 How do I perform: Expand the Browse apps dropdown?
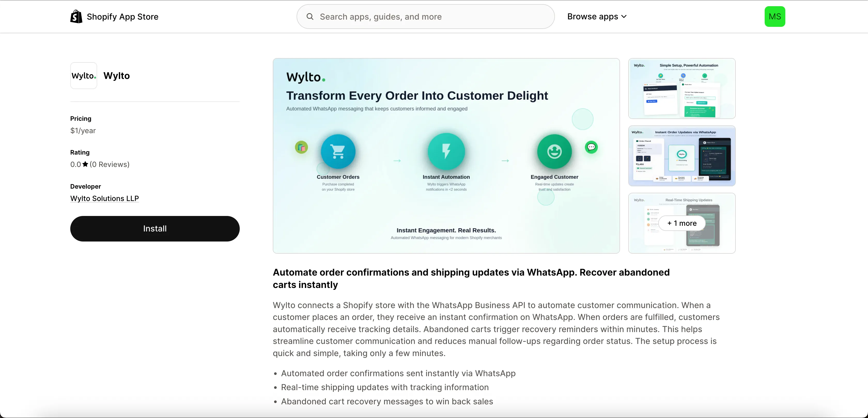tap(597, 17)
